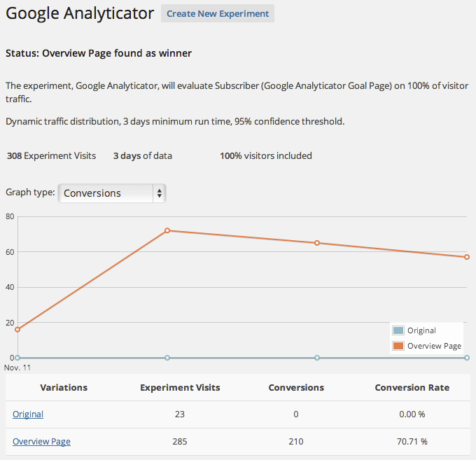Click the 308 Experiment Visits summary text
This screenshot has width=476, height=460.
[x=51, y=155]
